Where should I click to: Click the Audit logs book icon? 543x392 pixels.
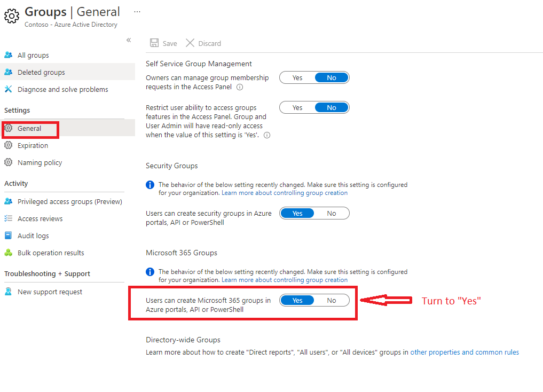coord(9,236)
